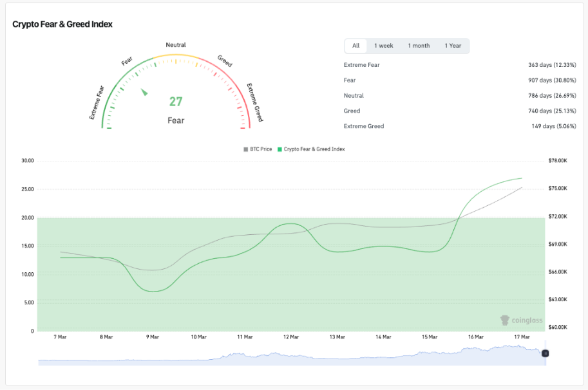Select the All time range tab
This screenshot has height=390, width=588.
coord(356,46)
